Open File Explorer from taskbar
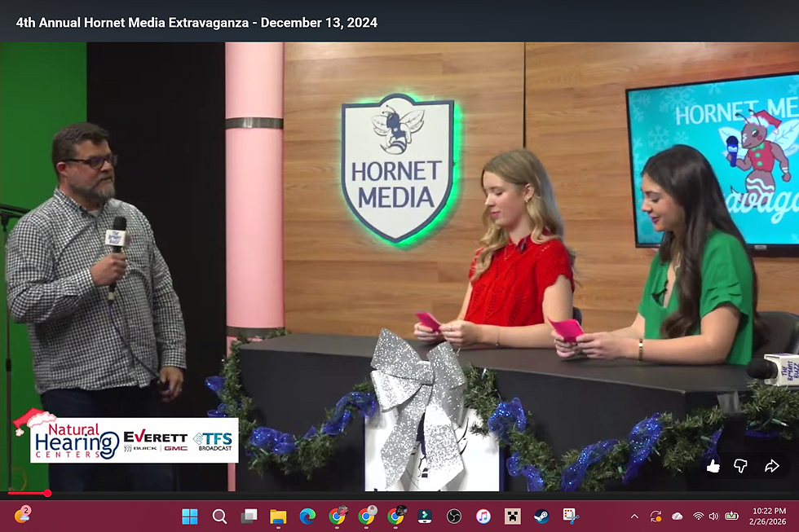 pos(278,517)
